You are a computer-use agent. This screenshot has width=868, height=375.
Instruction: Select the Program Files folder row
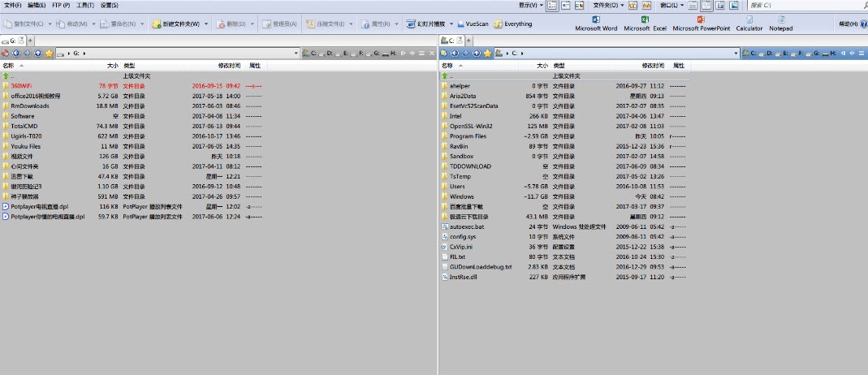(x=564, y=136)
